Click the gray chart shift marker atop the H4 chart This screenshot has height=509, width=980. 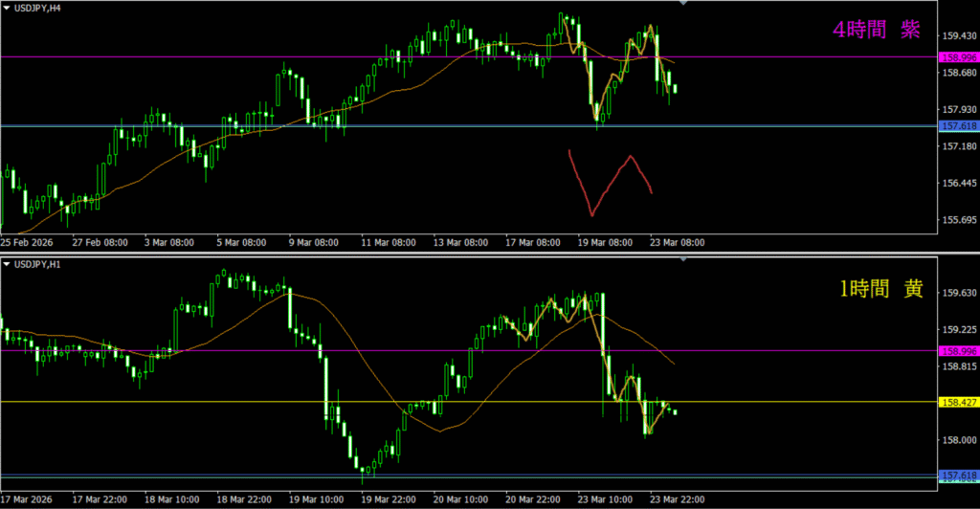(x=682, y=4)
